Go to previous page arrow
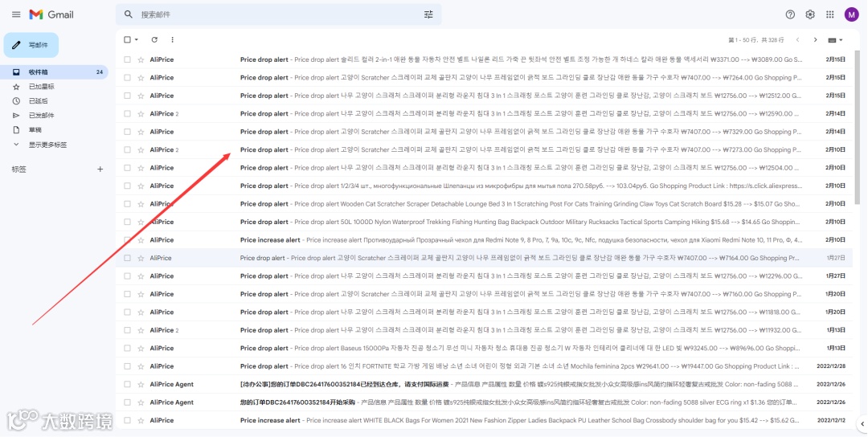 798,40
